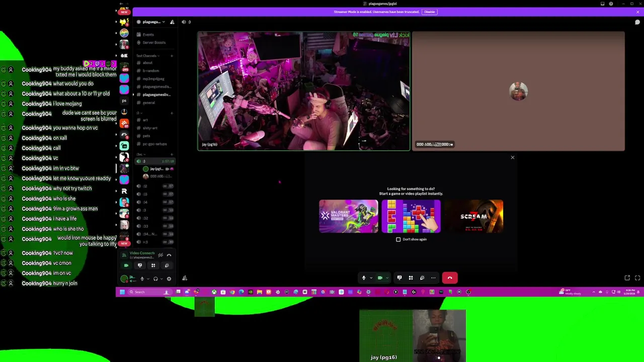Open camera options dropdown arrow in call bar
Viewport: 644px width, 362px height.
pos(387,278)
